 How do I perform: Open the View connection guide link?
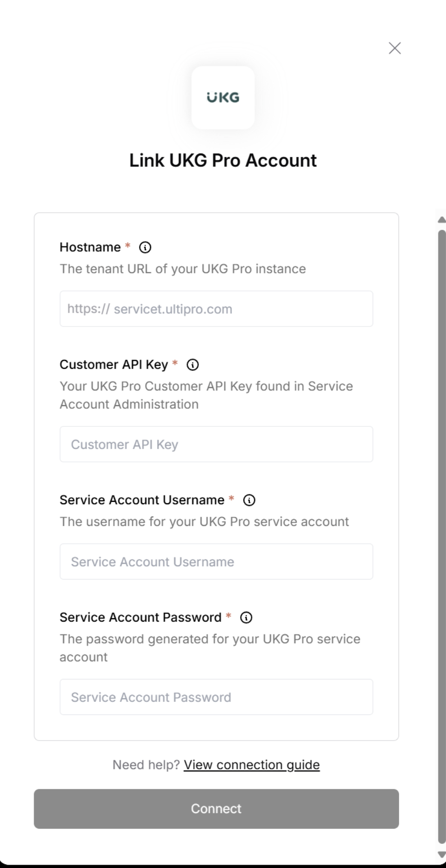point(251,765)
